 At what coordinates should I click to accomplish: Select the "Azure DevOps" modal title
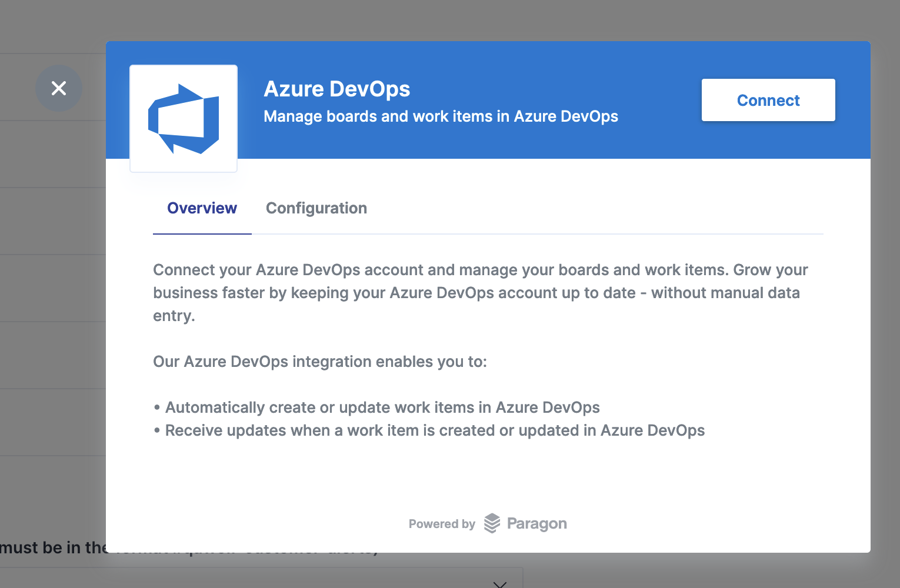point(337,89)
